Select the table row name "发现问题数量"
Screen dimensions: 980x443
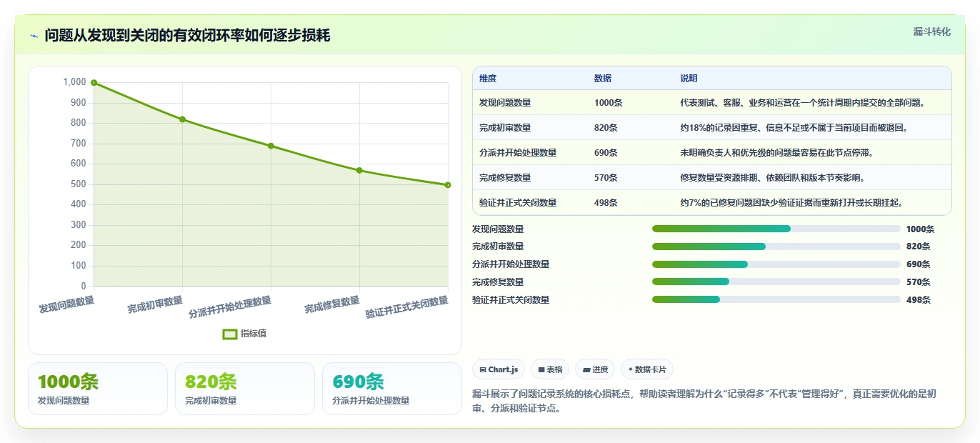pyautogui.click(x=505, y=103)
